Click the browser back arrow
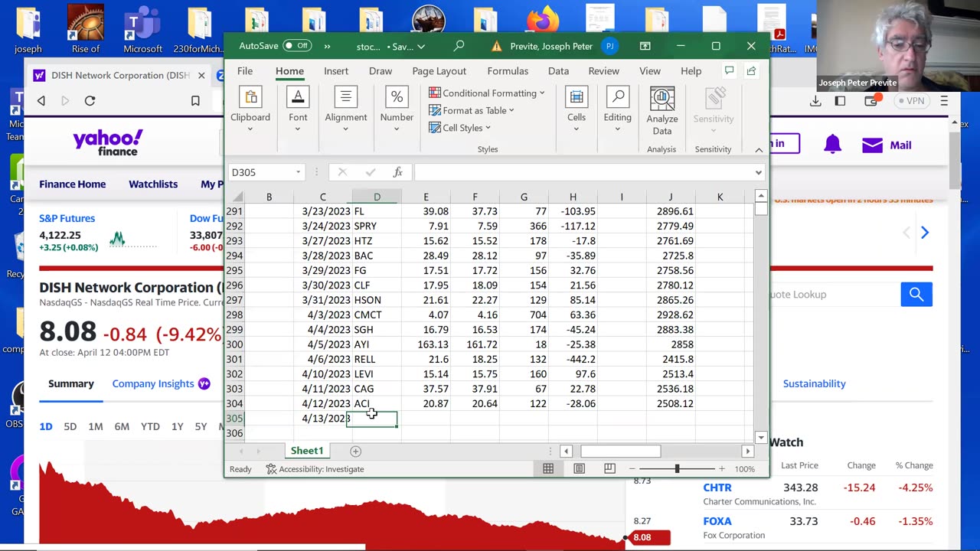980x551 pixels. click(x=41, y=100)
